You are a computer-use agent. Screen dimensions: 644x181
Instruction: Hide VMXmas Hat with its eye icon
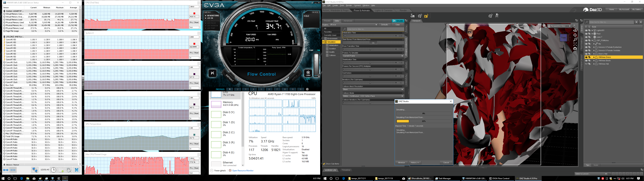click(586, 64)
